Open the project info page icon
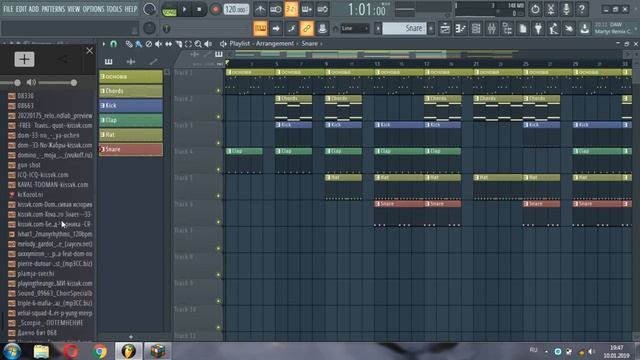Viewport: 640px width, 360px height. click(523, 28)
